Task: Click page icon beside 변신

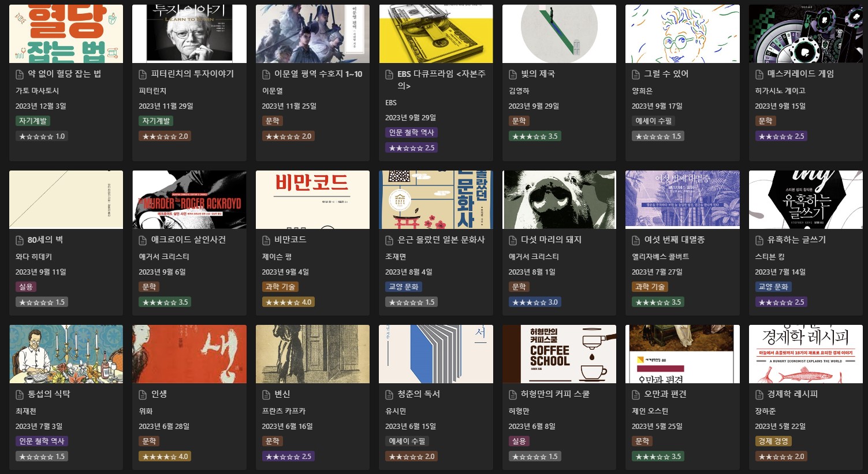Action: pos(266,394)
